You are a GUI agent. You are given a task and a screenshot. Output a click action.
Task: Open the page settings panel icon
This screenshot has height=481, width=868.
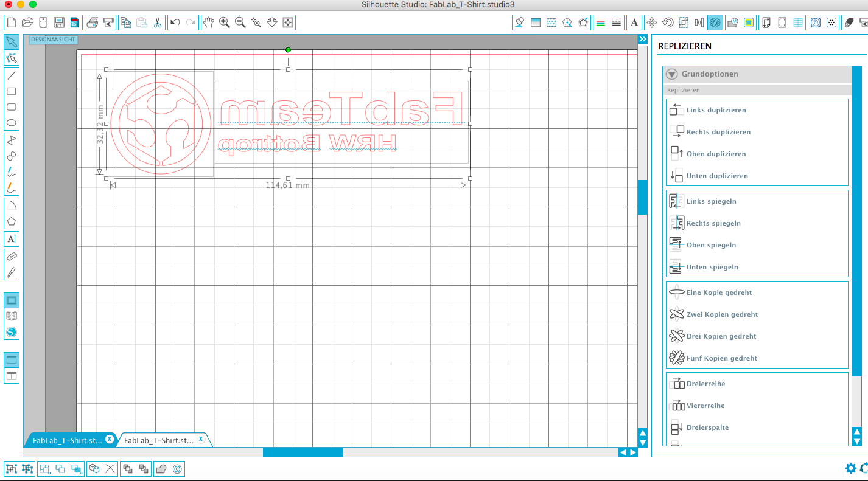pos(766,22)
